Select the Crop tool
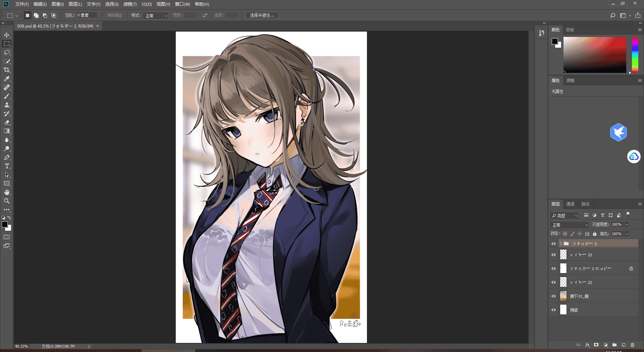This screenshot has height=352, width=644. pyautogui.click(x=7, y=70)
